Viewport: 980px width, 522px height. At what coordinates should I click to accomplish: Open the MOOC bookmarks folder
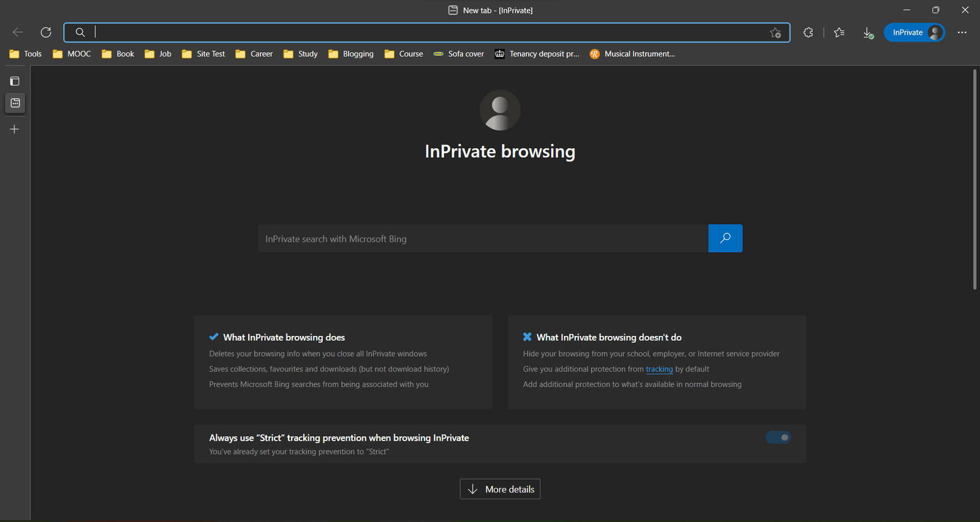(x=72, y=54)
